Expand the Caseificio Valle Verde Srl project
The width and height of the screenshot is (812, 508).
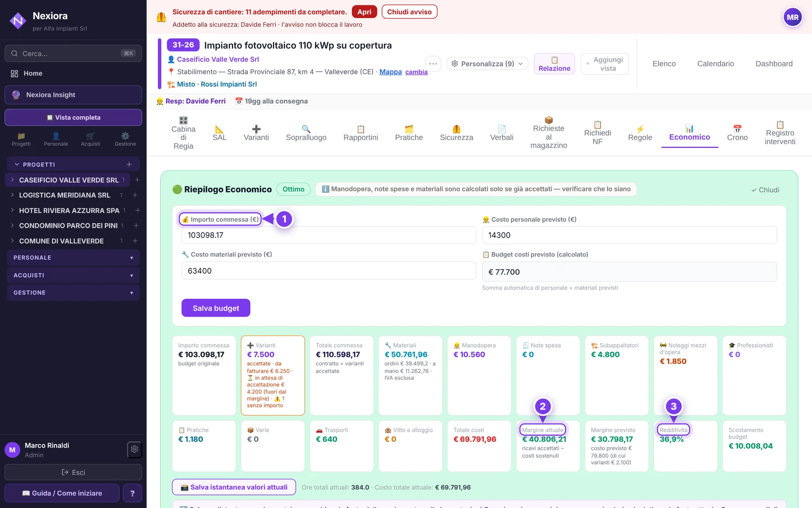click(12, 180)
